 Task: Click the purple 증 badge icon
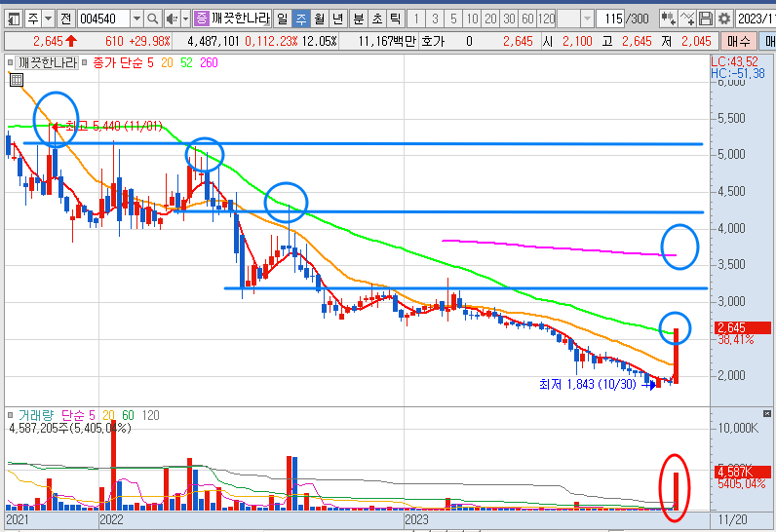point(201,19)
